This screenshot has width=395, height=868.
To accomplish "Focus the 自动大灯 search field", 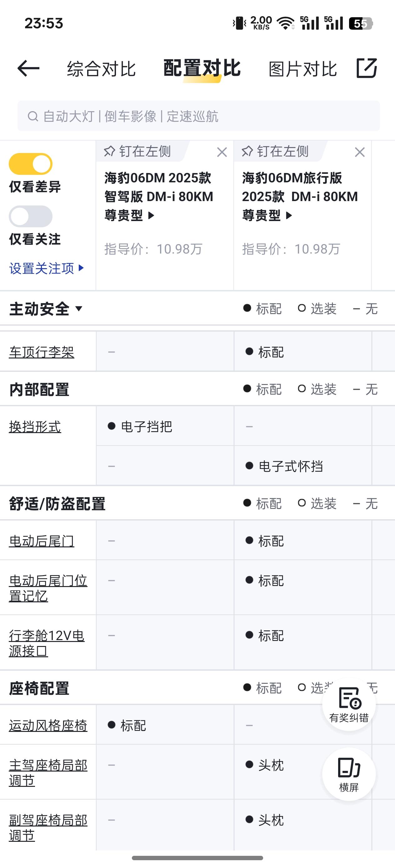I will coord(199,116).
